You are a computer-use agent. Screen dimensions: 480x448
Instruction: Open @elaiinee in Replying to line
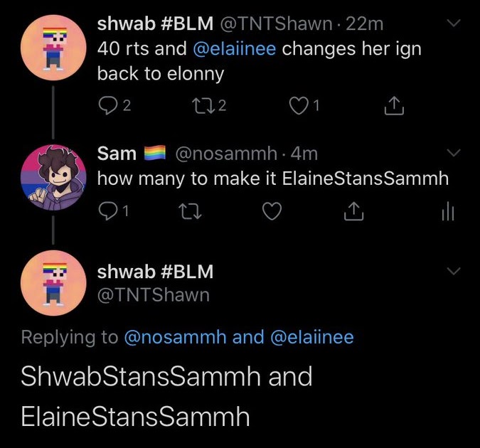point(312,338)
